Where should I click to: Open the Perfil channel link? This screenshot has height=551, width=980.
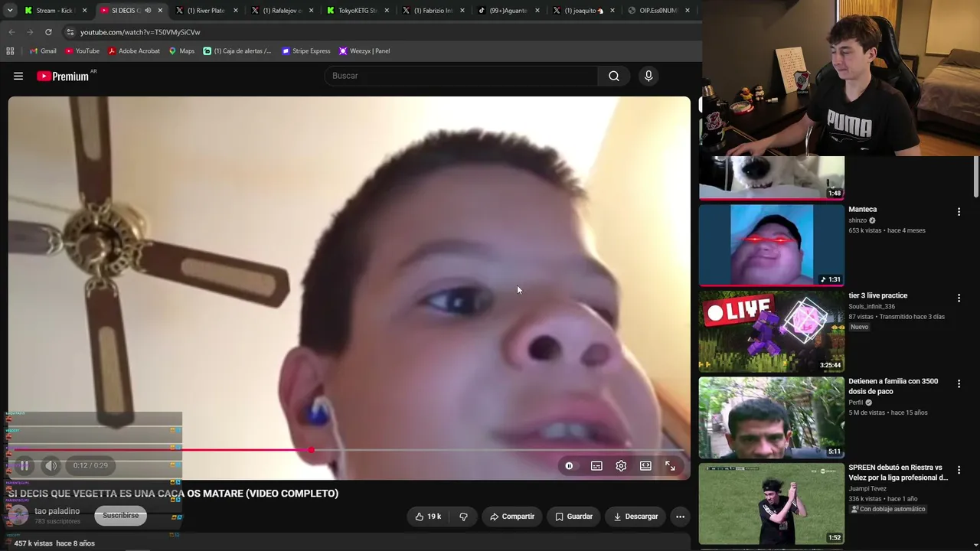coord(855,403)
